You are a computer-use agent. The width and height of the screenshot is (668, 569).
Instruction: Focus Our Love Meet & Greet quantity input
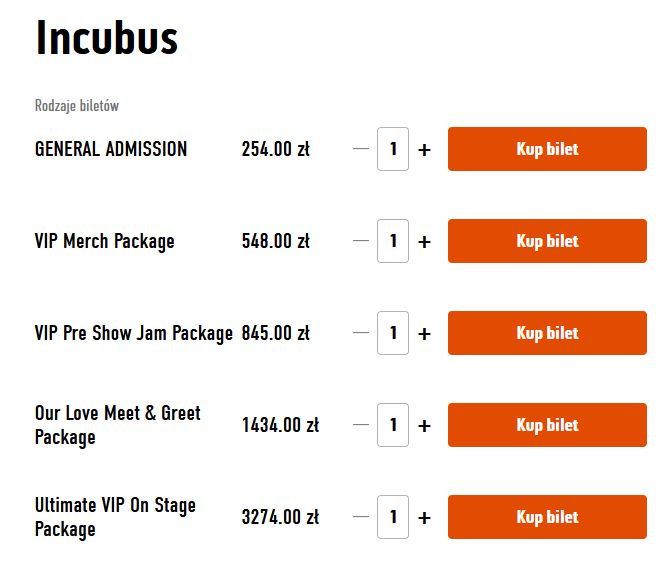[393, 425]
